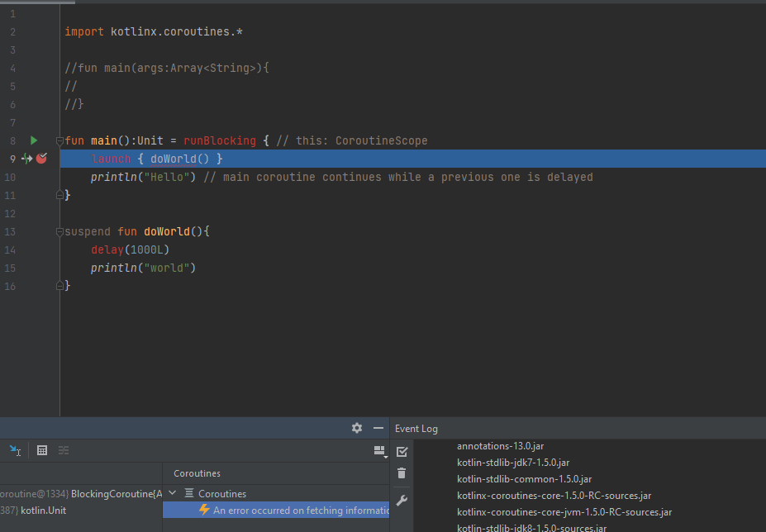Fold the doWorld closing marker on line 16
This screenshot has width=766, height=532.
(x=59, y=287)
